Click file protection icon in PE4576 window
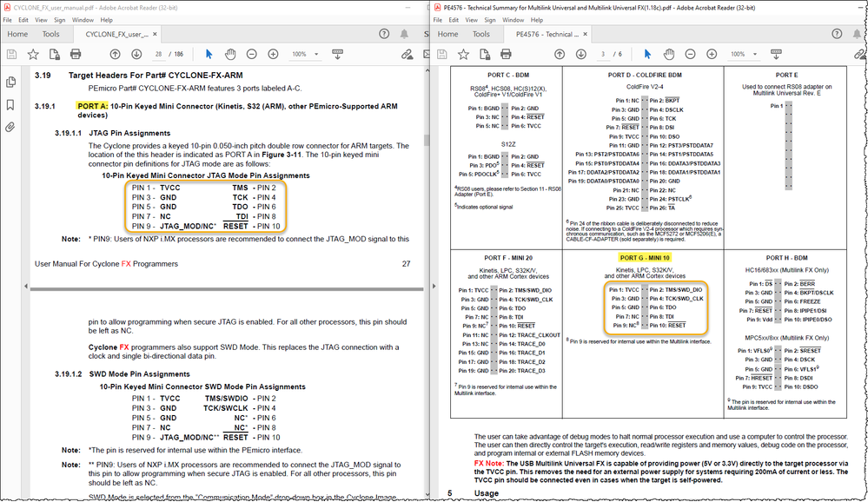 point(484,54)
